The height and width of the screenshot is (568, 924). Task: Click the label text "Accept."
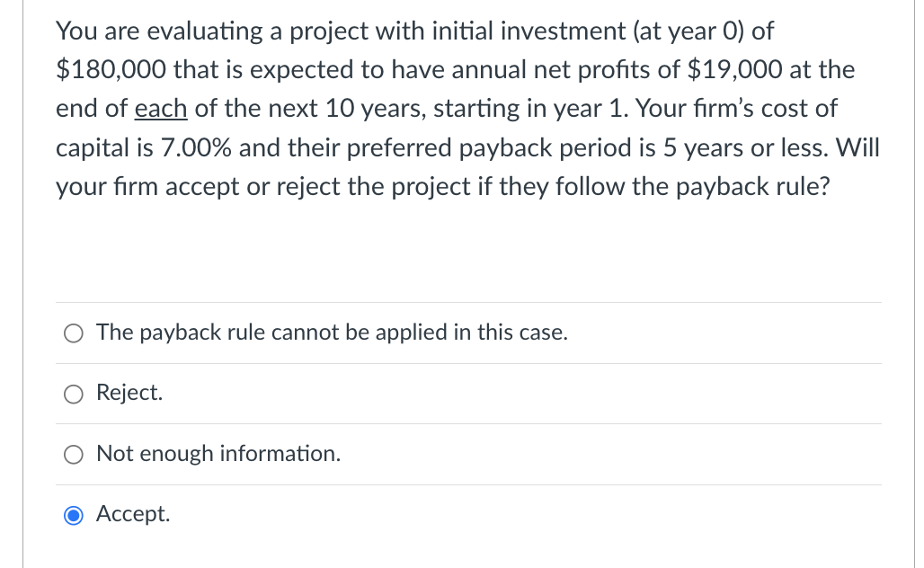click(132, 513)
